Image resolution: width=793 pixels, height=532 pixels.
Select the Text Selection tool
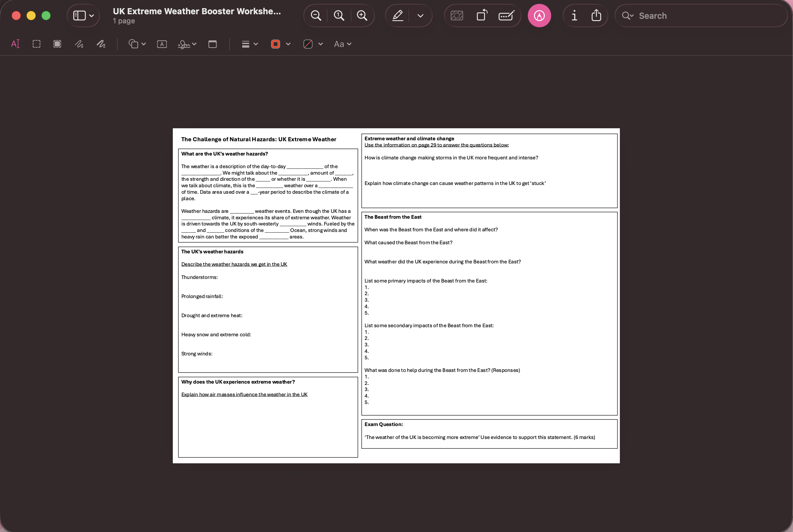point(16,44)
